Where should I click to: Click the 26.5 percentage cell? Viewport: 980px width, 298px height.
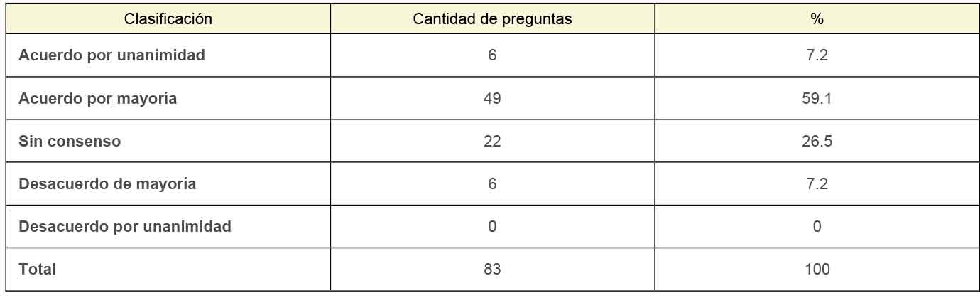click(817, 142)
